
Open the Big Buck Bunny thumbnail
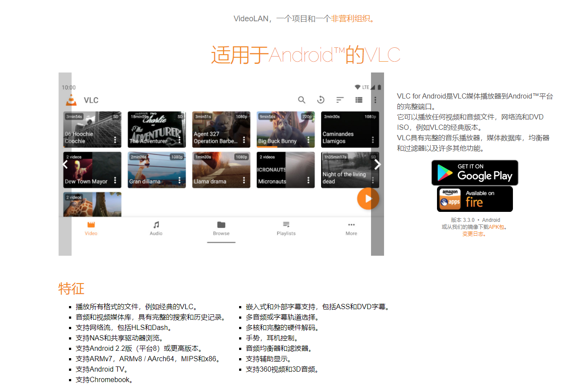point(286,129)
